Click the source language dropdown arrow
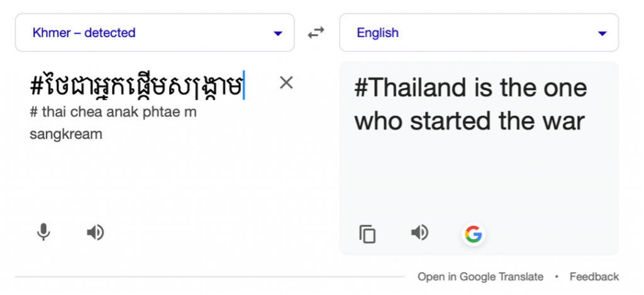Viewport: 644px width, 295px height. [278, 33]
